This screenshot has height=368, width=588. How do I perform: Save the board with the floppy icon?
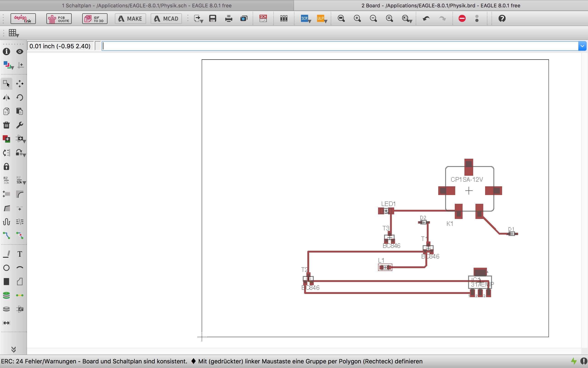coord(213,18)
